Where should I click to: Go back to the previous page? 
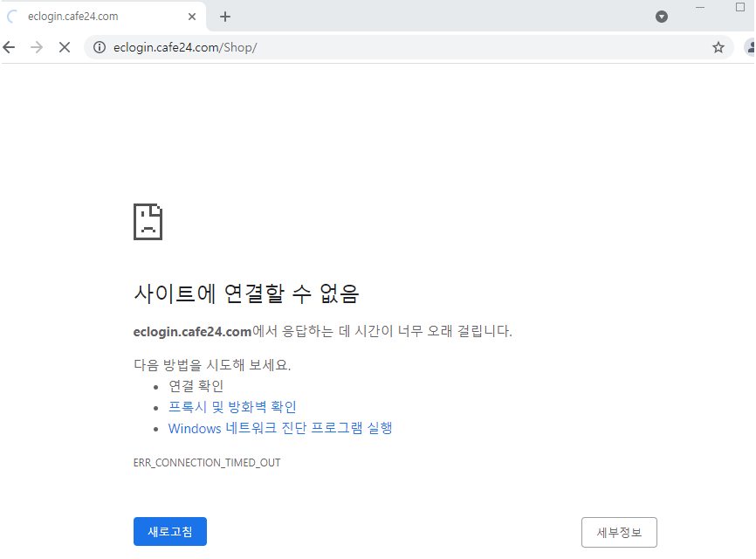10,47
